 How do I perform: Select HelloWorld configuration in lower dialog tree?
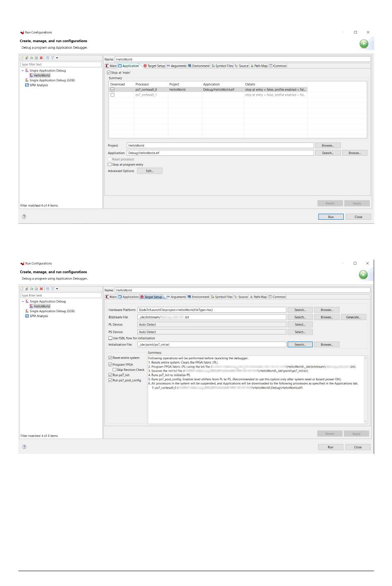[42, 306]
